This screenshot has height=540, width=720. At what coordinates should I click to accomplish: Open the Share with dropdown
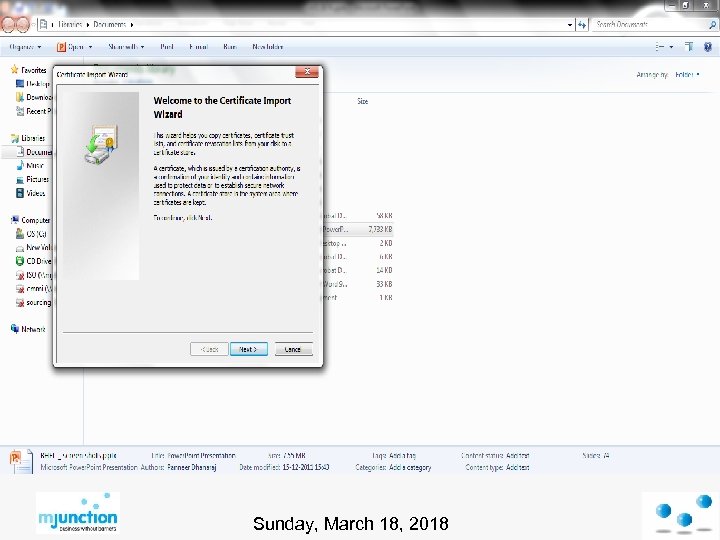click(x=126, y=47)
